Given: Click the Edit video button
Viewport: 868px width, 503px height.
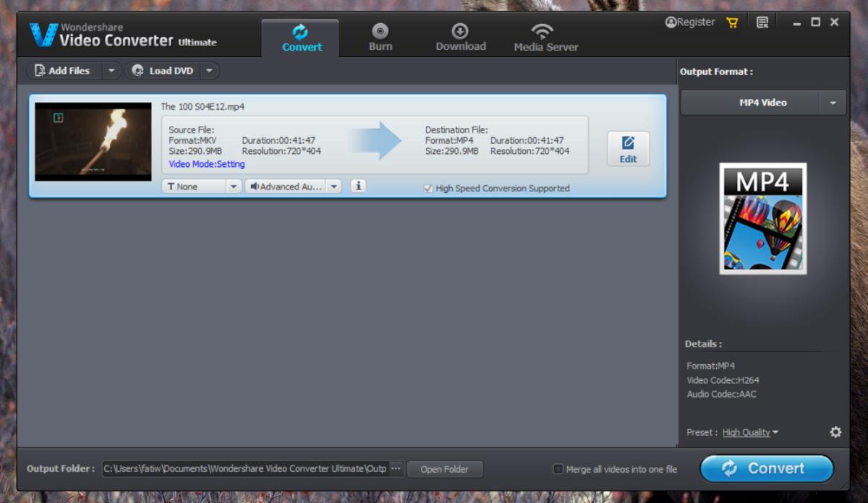Looking at the screenshot, I should pos(628,148).
